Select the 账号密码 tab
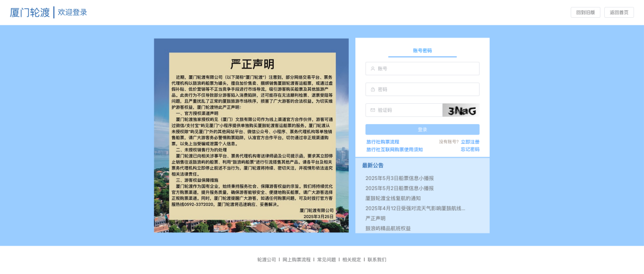 click(x=422, y=51)
